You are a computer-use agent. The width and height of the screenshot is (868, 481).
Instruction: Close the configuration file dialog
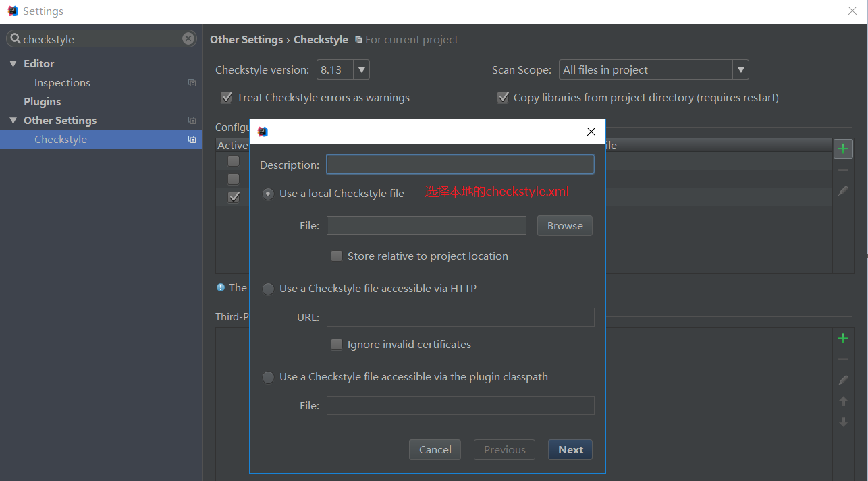[x=591, y=132]
